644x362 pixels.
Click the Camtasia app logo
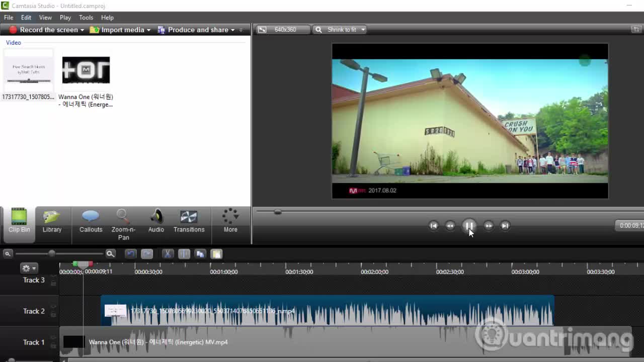(5, 6)
